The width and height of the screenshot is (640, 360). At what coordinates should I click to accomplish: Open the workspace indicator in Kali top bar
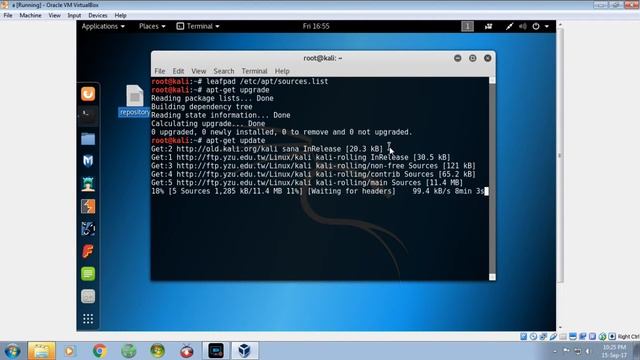pos(467,26)
